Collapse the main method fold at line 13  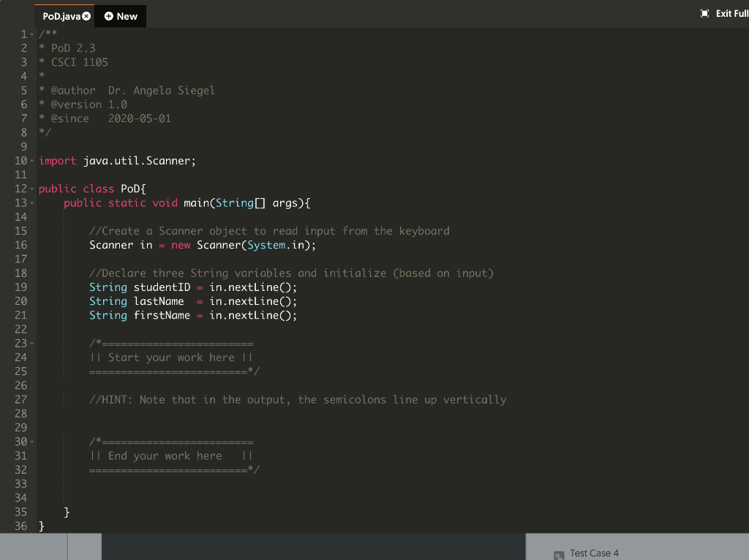coord(33,203)
